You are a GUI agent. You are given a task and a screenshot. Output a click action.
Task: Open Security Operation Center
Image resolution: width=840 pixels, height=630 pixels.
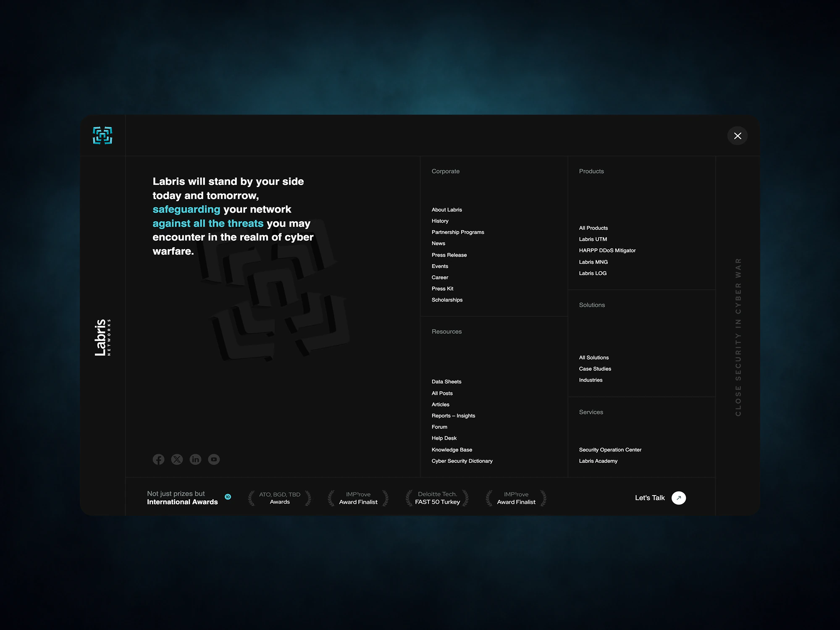(610, 450)
